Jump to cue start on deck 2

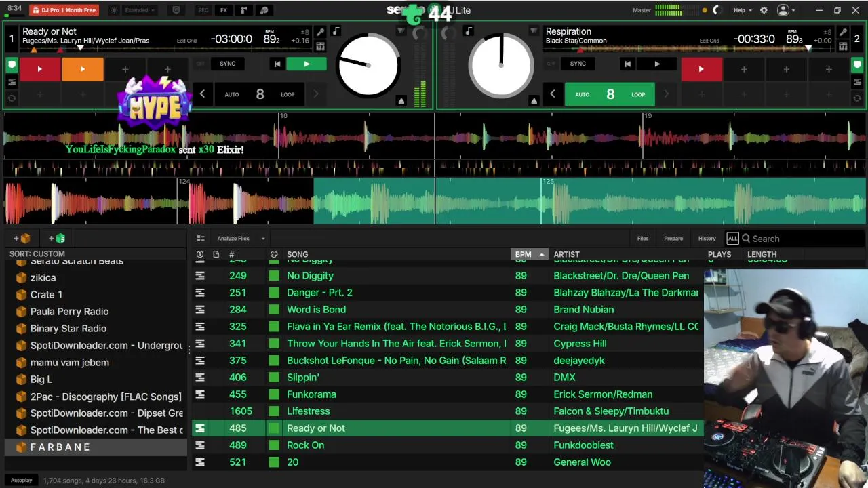point(627,64)
